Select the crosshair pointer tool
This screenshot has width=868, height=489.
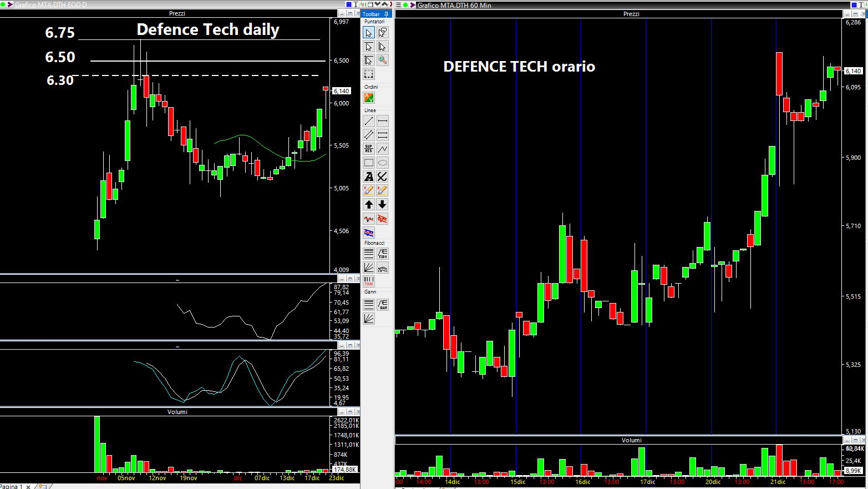[x=369, y=60]
